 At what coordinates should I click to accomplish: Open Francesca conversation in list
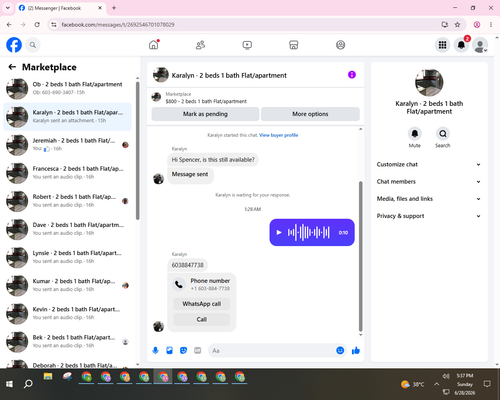pyautogui.click(x=67, y=173)
